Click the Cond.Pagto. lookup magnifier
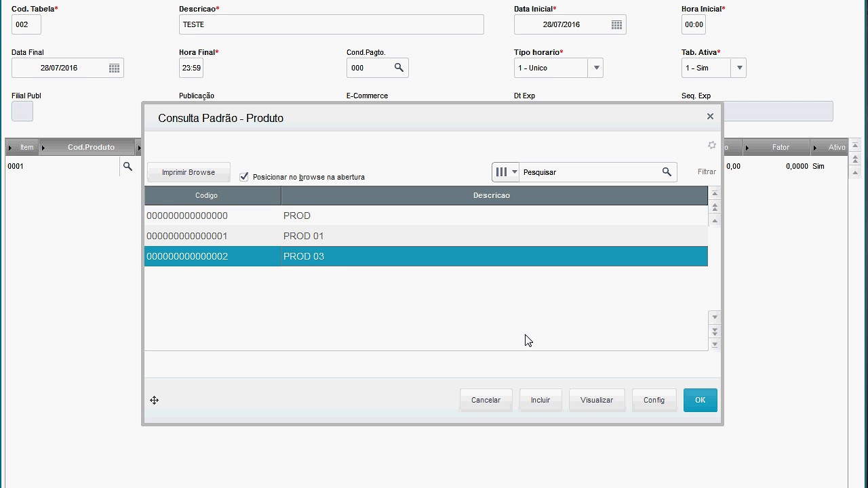This screenshot has height=488, width=868. point(399,68)
